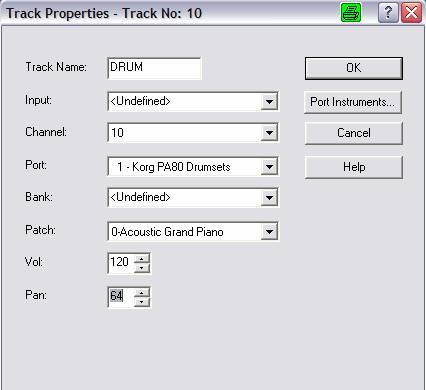Click the green printer icon in title bar
Viewport: 426px width, 390px height.
pos(351,13)
